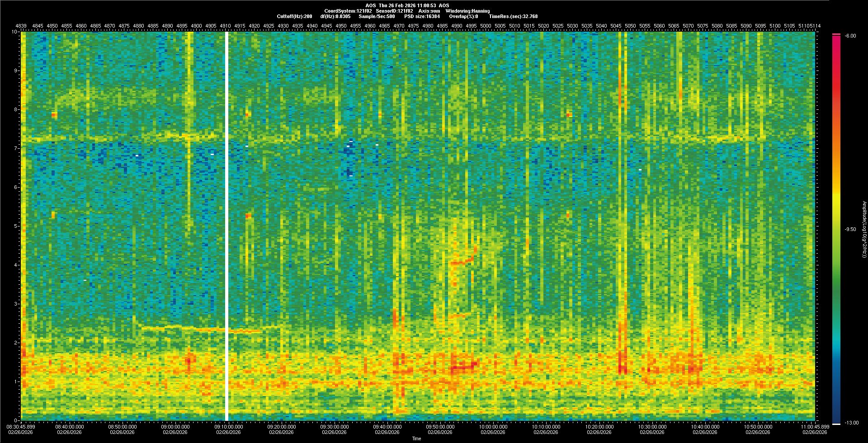Click the Time axis title at bottom

(x=416, y=438)
